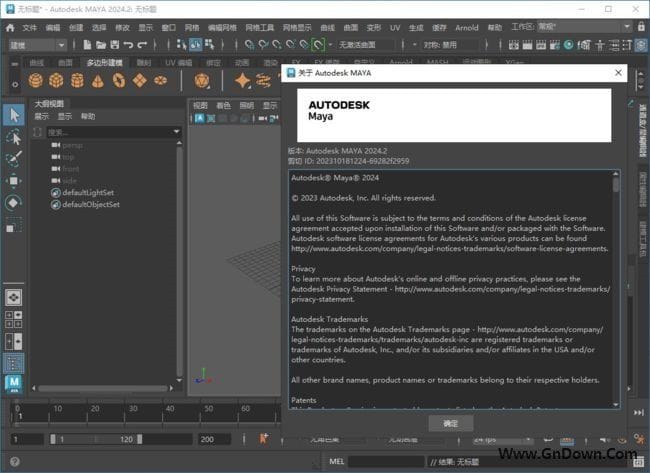Screen dimensions: 650x473
Task: Select by component type icon
Action: tap(209, 44)
